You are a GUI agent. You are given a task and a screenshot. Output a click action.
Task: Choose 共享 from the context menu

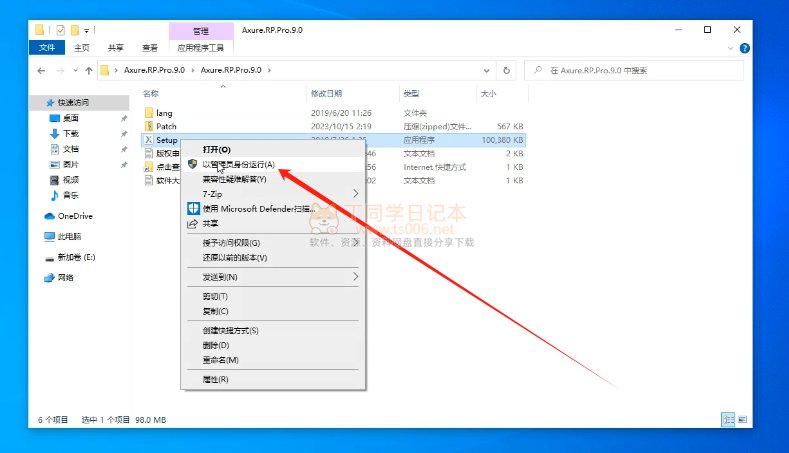pos(273,223)
